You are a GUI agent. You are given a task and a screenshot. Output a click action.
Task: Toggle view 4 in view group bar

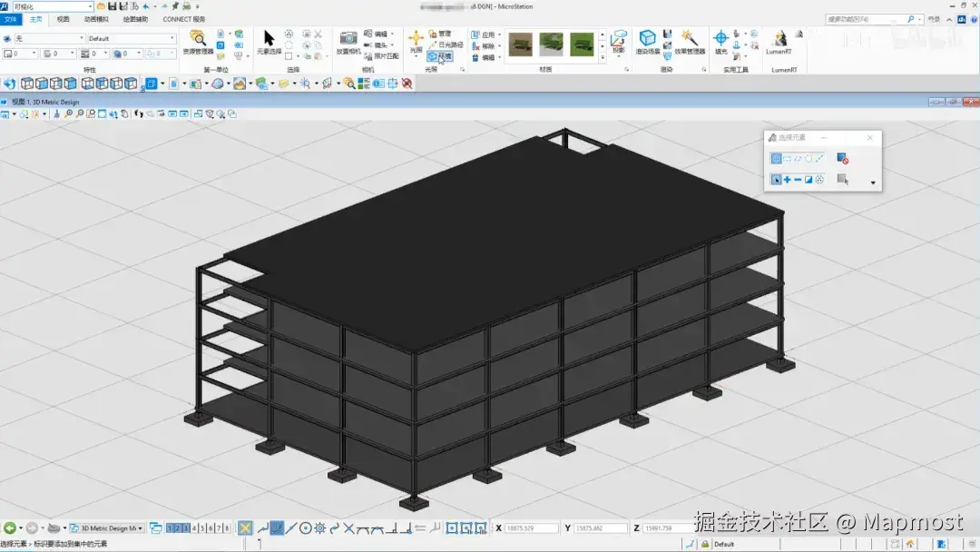[194, 528]
